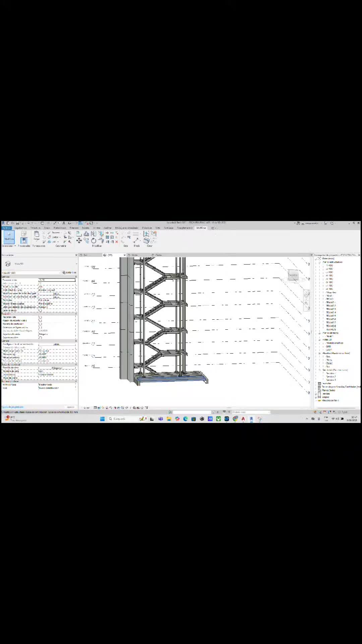Image resolution: width=362 pixels, height=644 pixels.
Task: Click the Pegar paste icon
Action: [x=37, y=235]
